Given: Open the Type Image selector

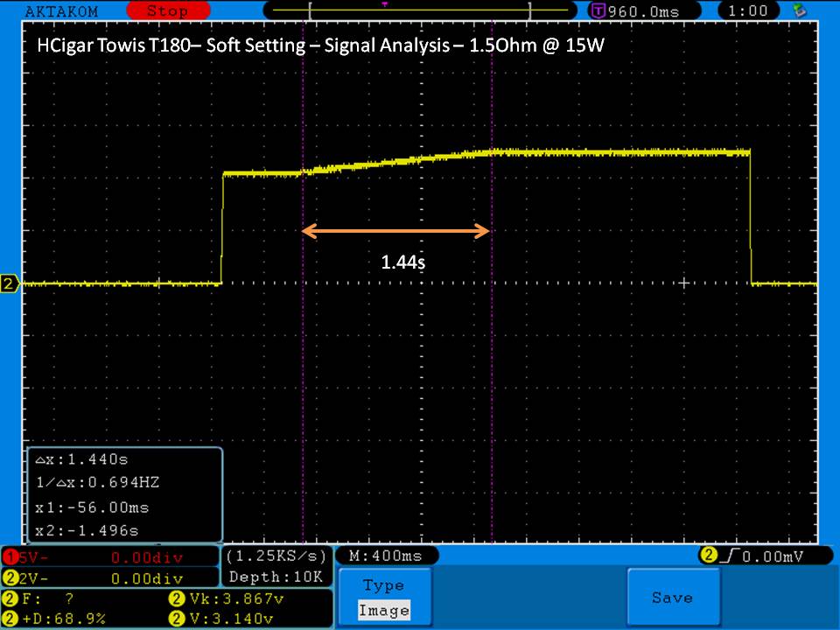Looking at the screenshot, I should (384, 598).
